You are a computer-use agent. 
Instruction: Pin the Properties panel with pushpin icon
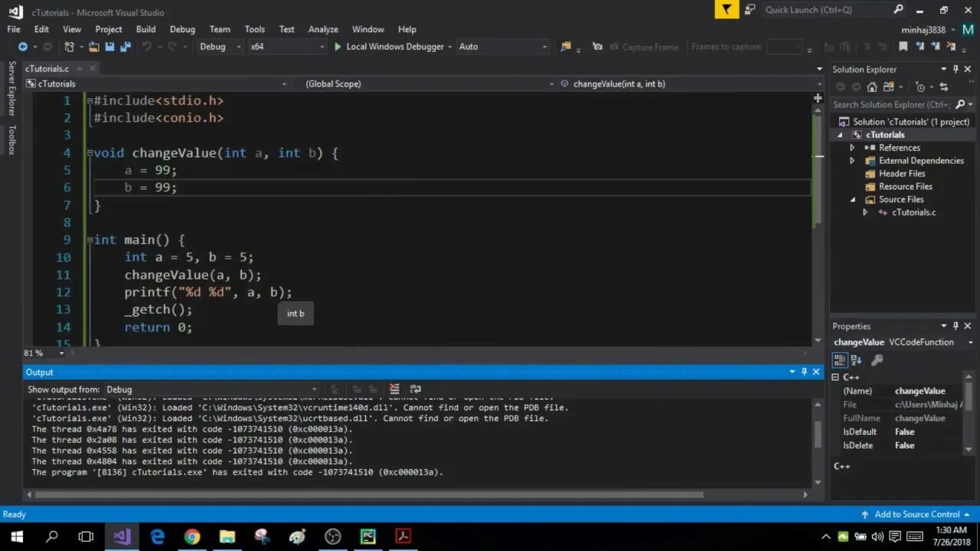coord(955,326)
